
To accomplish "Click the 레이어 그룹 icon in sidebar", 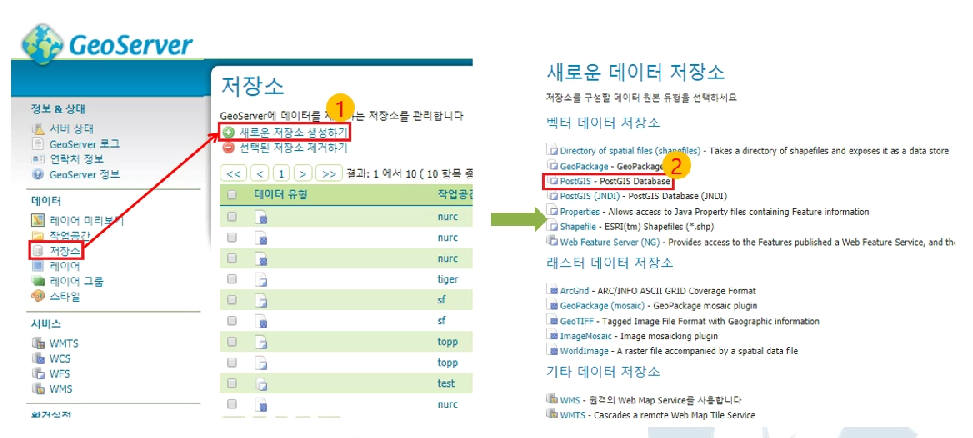I will point(38,282).
